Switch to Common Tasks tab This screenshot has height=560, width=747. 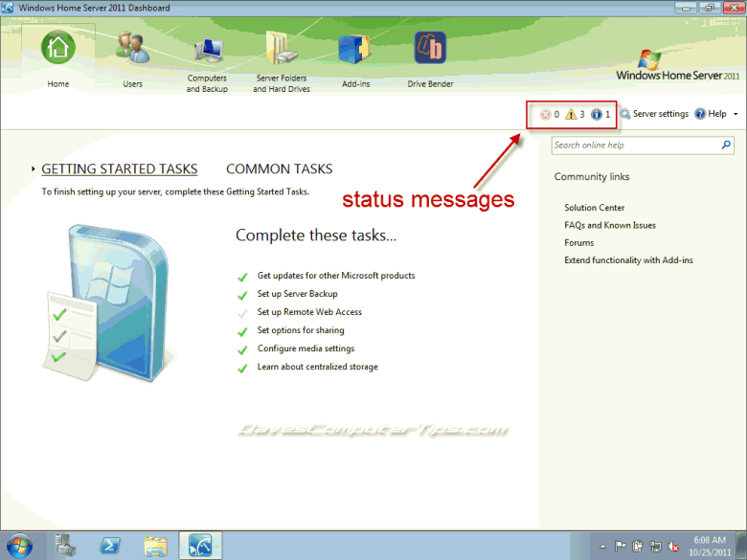pyautogui.click(x=280, y=169)
